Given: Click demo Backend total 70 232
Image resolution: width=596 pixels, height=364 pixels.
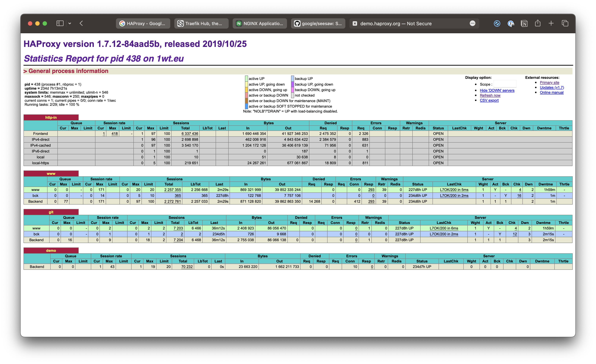Looking at the screenshot, I should coord(187,267).
